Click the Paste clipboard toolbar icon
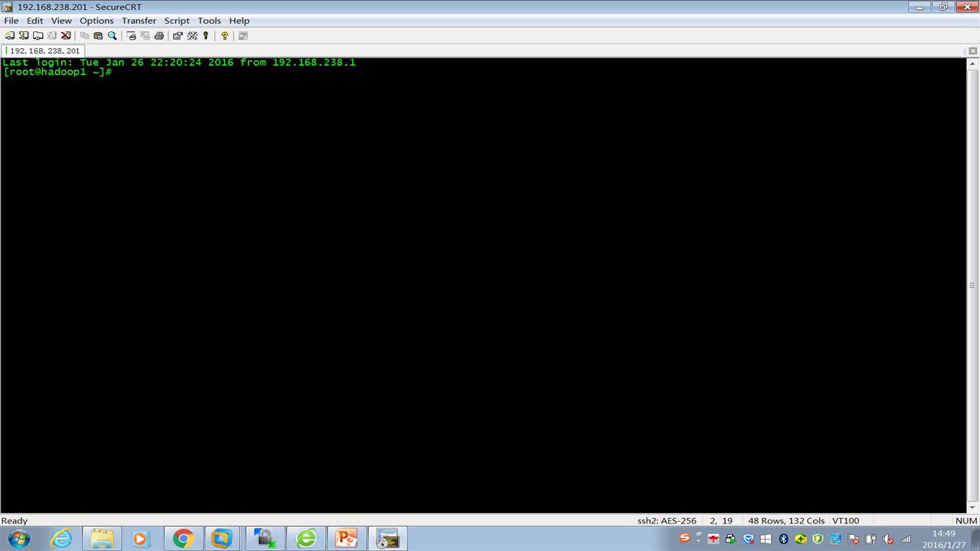The image size is (980, 551). click(98, 35)
